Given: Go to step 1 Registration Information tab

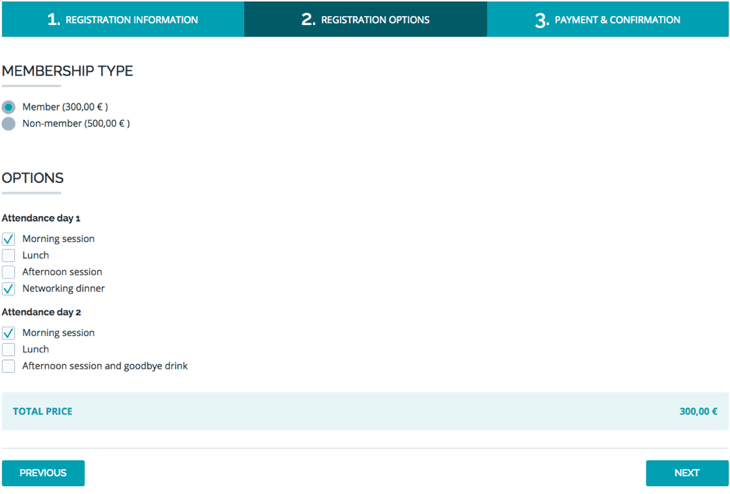Looking at the screenshot, I should click(x=122, y=19).
